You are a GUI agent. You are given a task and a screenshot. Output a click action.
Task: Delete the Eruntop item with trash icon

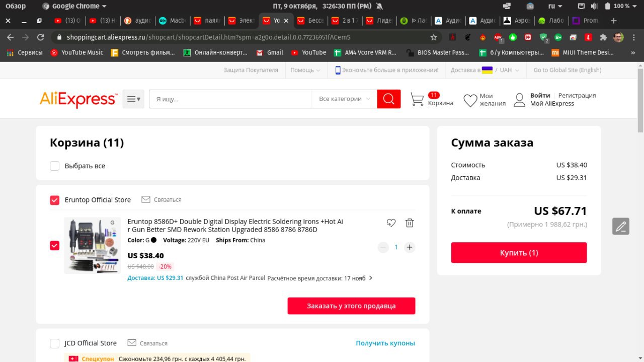[410, 223]
